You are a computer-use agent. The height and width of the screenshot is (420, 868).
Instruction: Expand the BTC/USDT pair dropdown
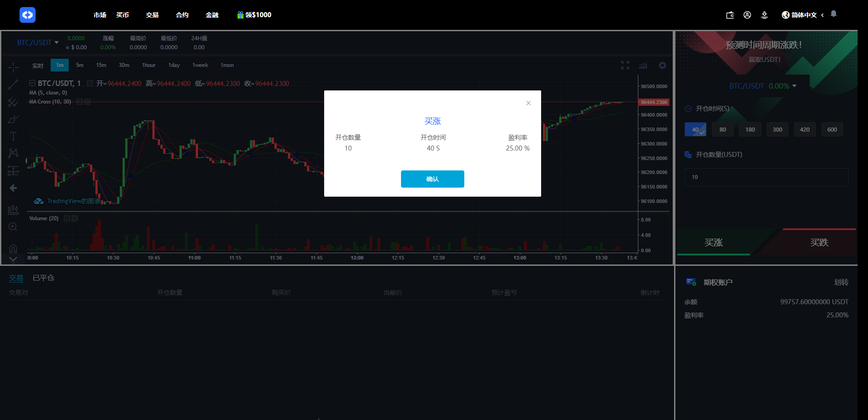click(x=38, y=42)
